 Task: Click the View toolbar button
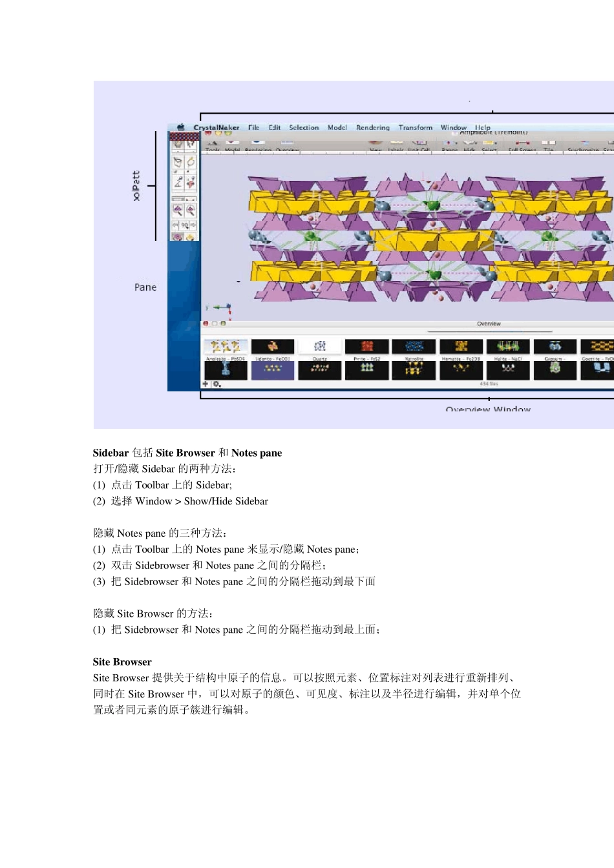click(376, 147)
